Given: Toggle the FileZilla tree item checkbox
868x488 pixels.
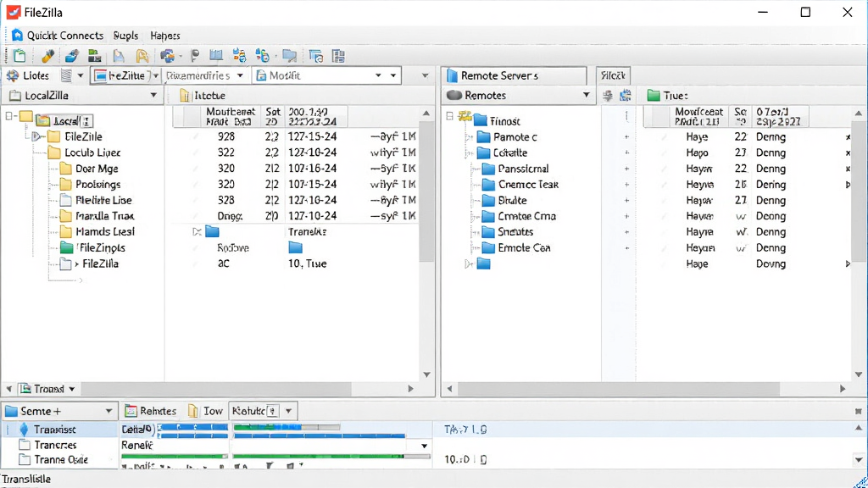Looking at the screenshot, I should (x=66, y=263).
